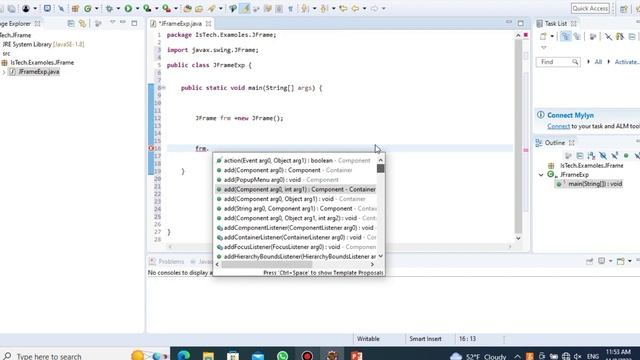Select the Outline view tab
Screen dimensions: 640x360
(x=554, y=142)
